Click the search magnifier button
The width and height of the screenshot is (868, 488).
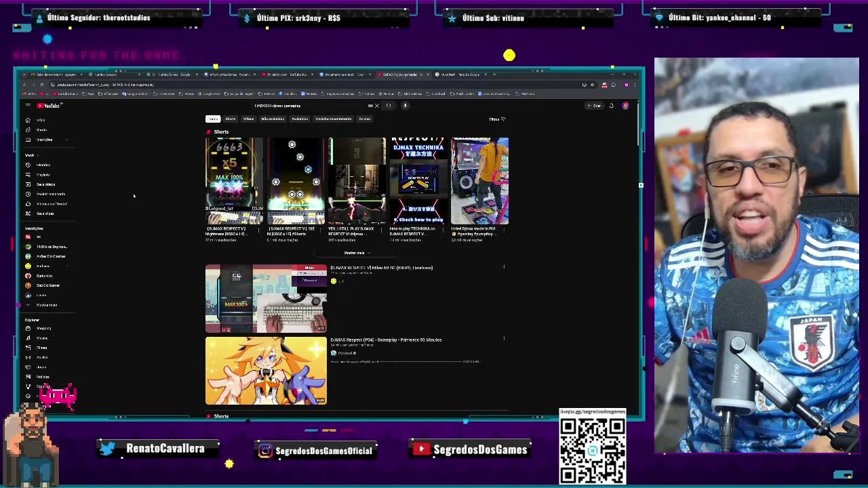pyautogui.click(x=389, y=106)
